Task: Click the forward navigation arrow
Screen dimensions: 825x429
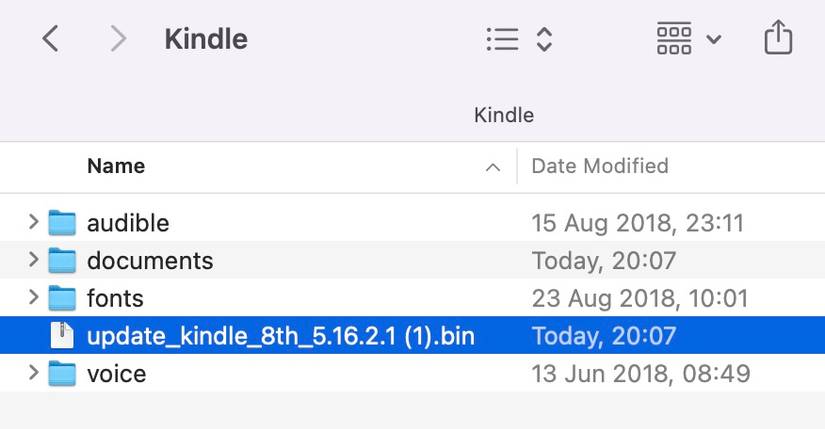Action: pos(118,39)
